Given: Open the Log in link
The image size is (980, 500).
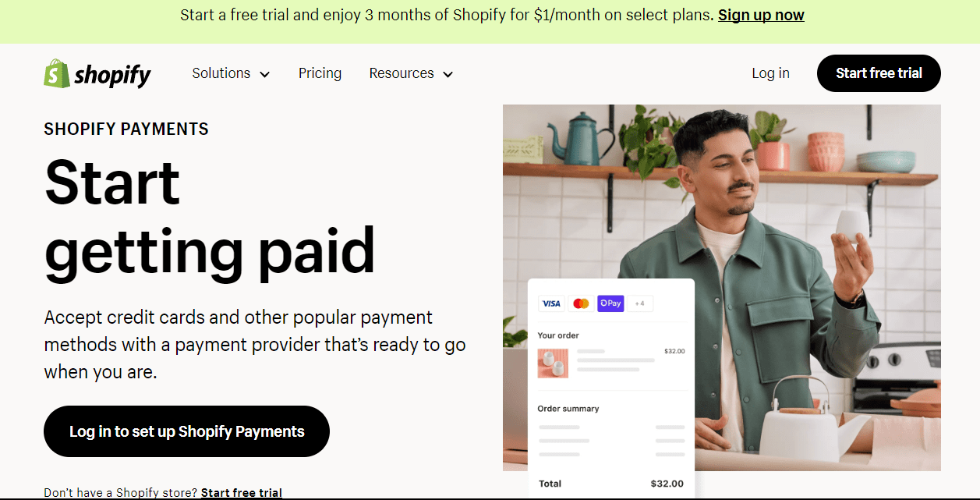Looking at the screenshot, I should coord(770,73).
